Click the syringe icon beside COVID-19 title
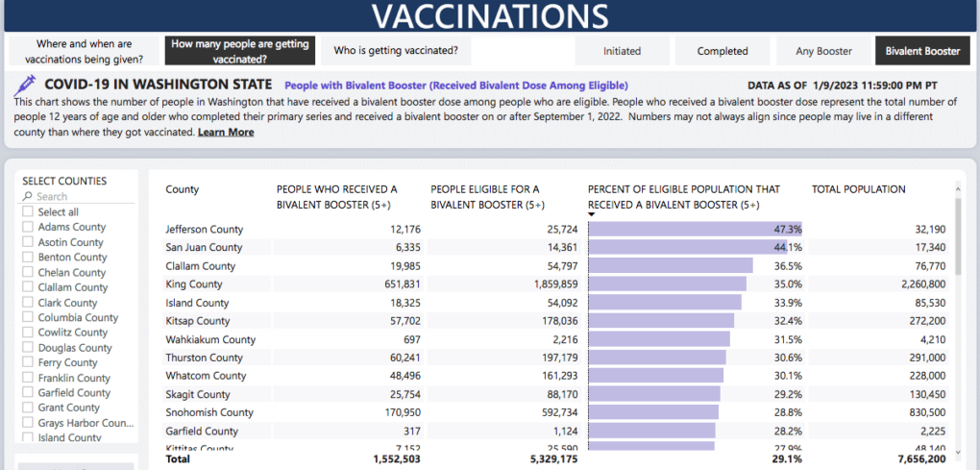980x470 pixels. pos(26,86)
